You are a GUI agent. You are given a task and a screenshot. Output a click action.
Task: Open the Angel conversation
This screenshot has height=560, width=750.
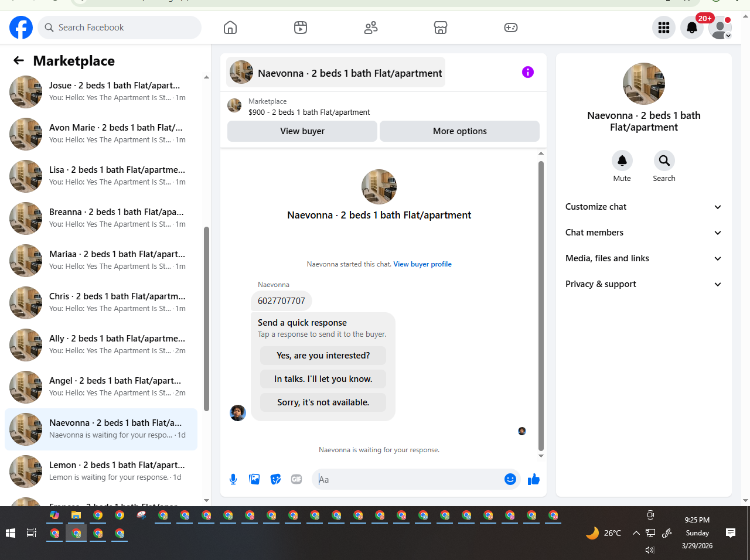click(101, 387)
